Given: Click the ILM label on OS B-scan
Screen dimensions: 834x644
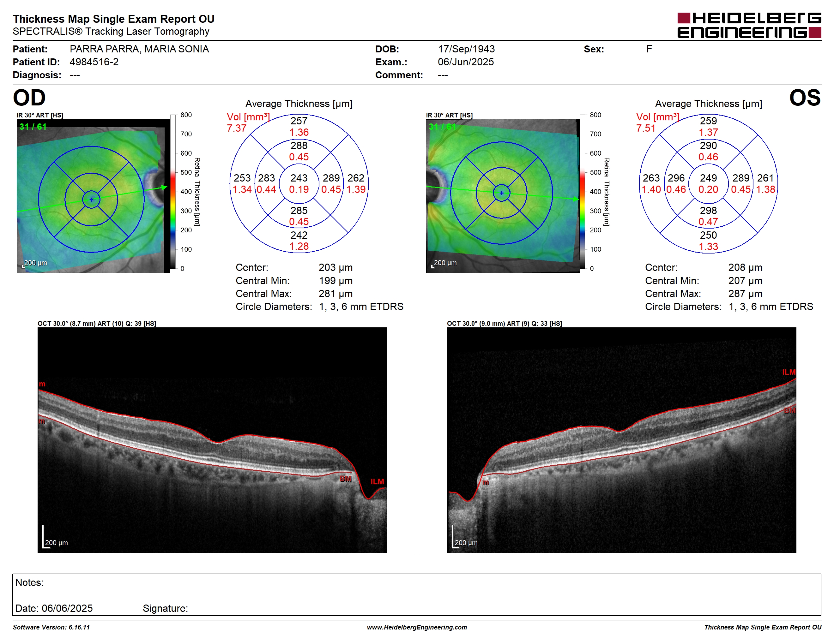Looking at the screenshot, I should point(789,373).
